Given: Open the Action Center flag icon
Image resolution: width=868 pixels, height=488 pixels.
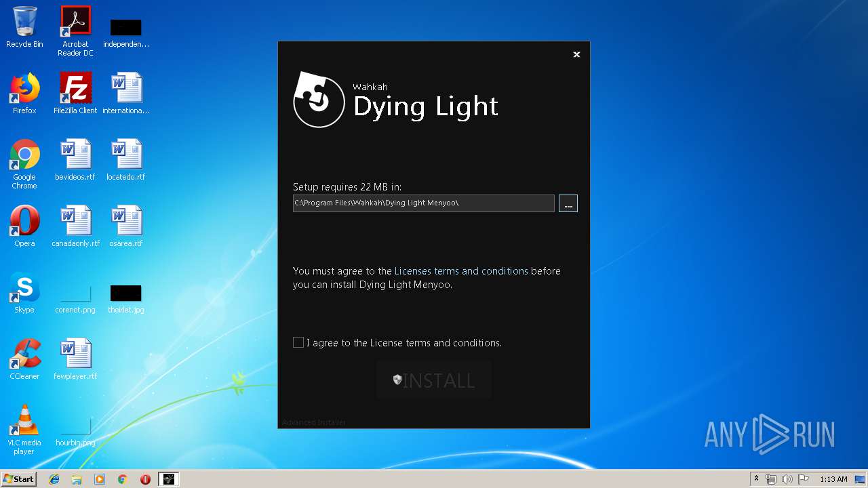Looking at the screenshot, I should [804, 479].
